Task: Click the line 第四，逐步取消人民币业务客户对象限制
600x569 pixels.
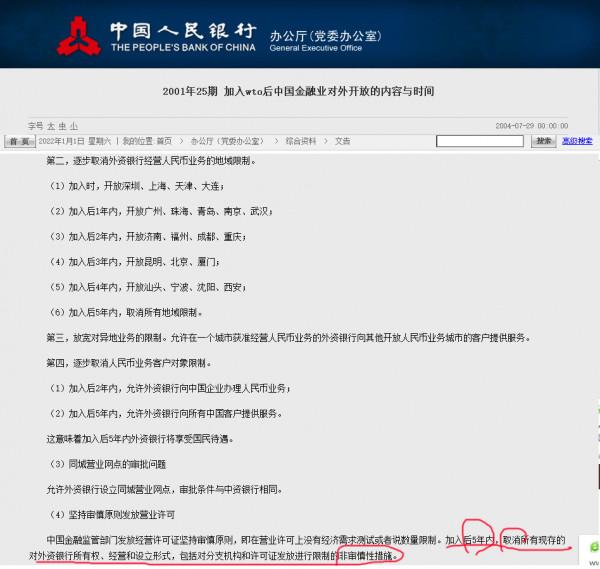Action: point(129,363)
